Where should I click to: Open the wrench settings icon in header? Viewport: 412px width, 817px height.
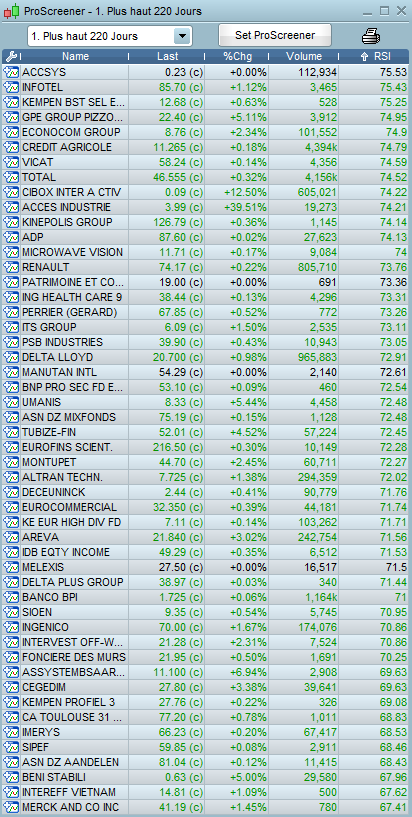[10, 56]
